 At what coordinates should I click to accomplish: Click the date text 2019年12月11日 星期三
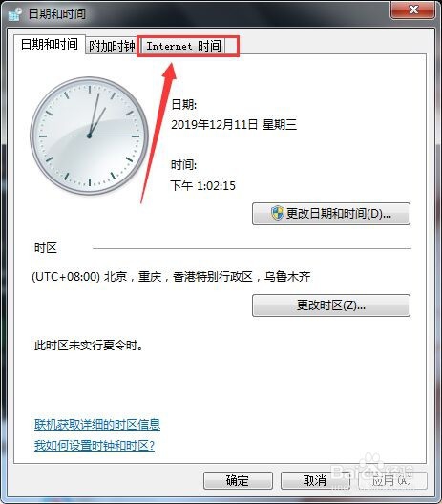click(234, 124)
